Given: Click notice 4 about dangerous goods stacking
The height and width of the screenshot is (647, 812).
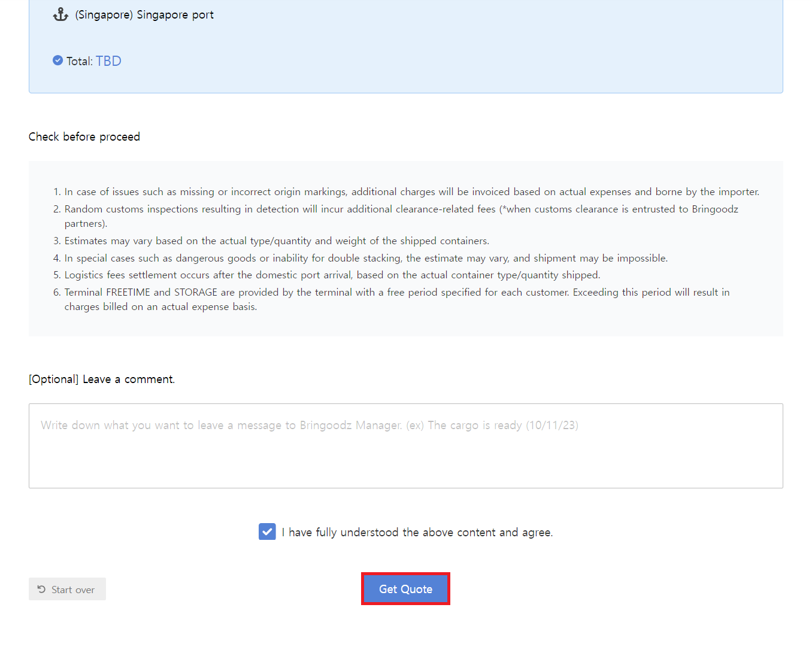Looking at the screenshot, I should click(366, 259).
